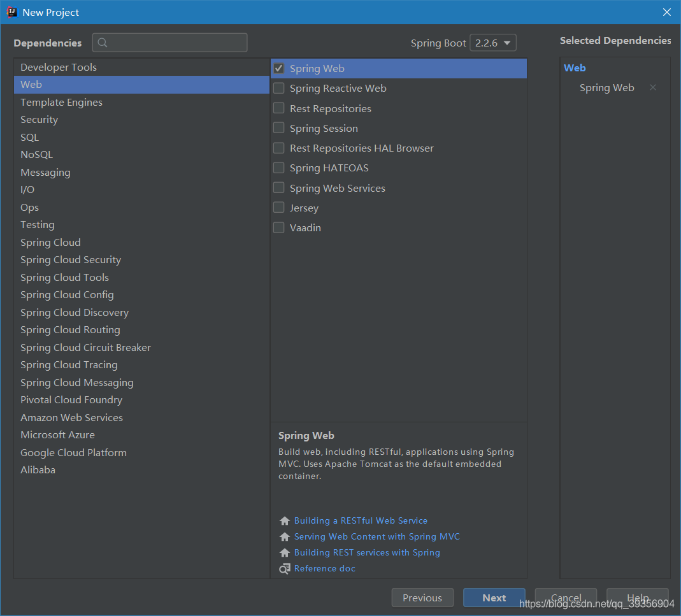Open the Template Engines category

coord(141,102)
